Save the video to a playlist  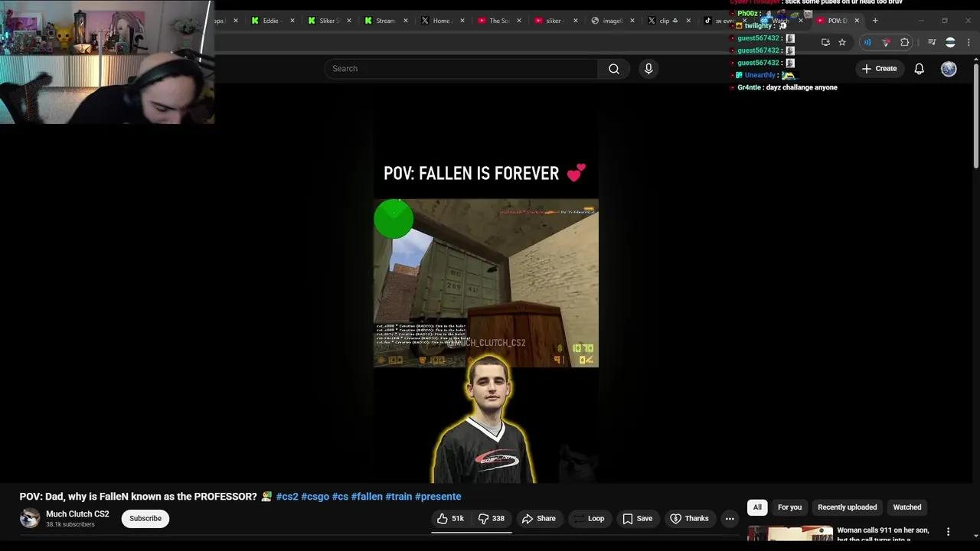(x=637, y=519)
